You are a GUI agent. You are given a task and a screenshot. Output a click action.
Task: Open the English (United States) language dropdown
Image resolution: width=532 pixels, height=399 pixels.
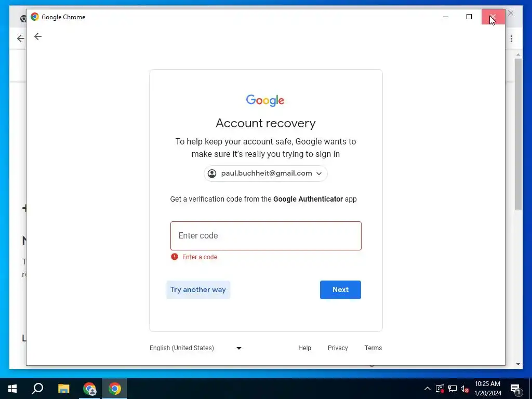click(x=196, y=348)
